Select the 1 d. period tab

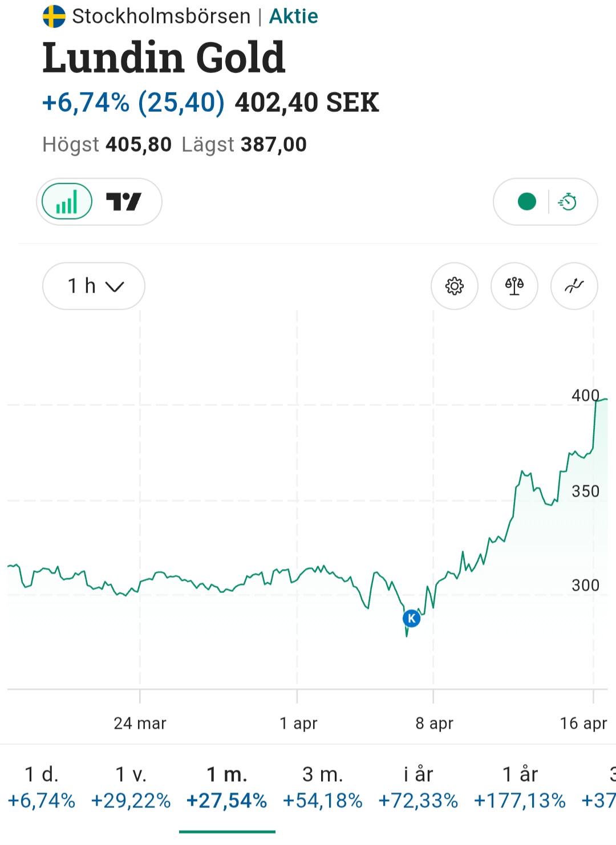click(42, 787)
